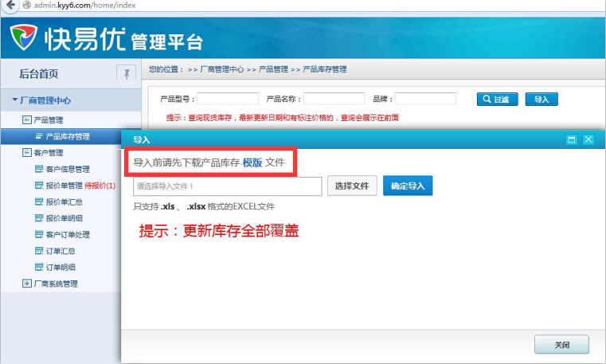
Task: Expand the 厂商系统管理 tree node
Action: (x=26, y=284)
